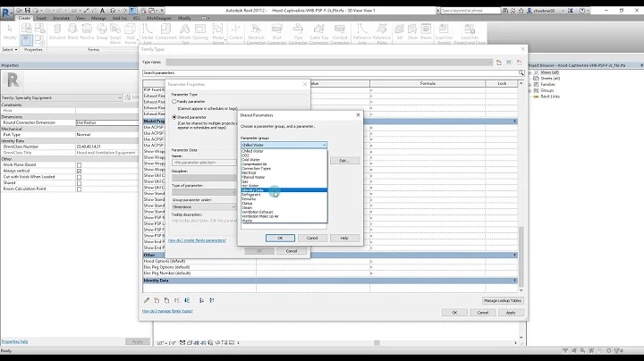Screen dimensions: 644x361
Task: Open the Insert ribbon tab
Action: coord(41,18)
